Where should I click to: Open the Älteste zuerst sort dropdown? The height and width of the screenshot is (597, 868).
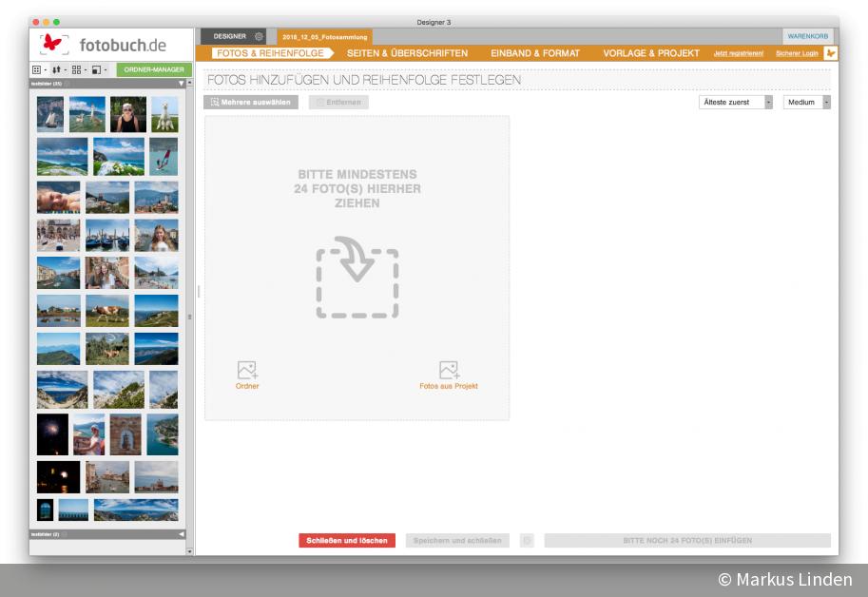735,102
